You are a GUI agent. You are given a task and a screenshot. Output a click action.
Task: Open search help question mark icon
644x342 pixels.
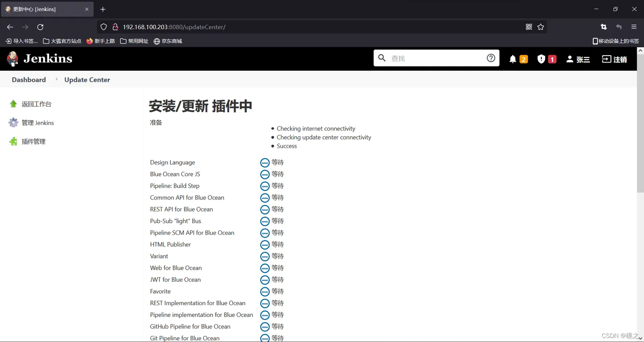(x=491, y=58)
